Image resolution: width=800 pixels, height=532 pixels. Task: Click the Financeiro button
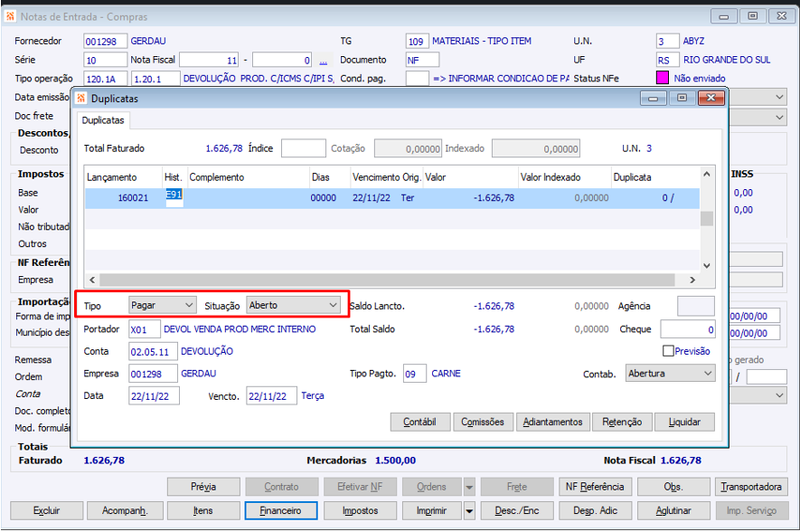281,511
